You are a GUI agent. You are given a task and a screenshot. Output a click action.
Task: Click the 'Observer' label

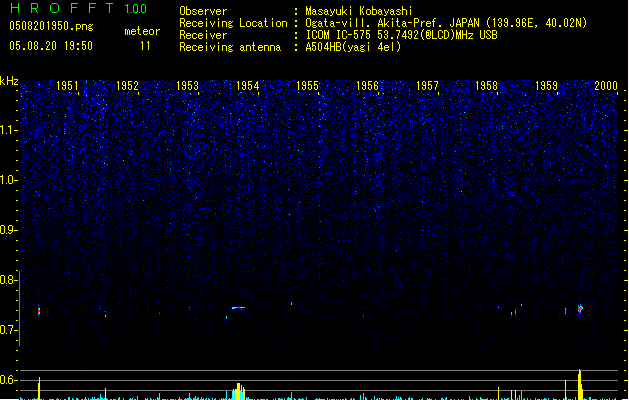tap(203, 11)
